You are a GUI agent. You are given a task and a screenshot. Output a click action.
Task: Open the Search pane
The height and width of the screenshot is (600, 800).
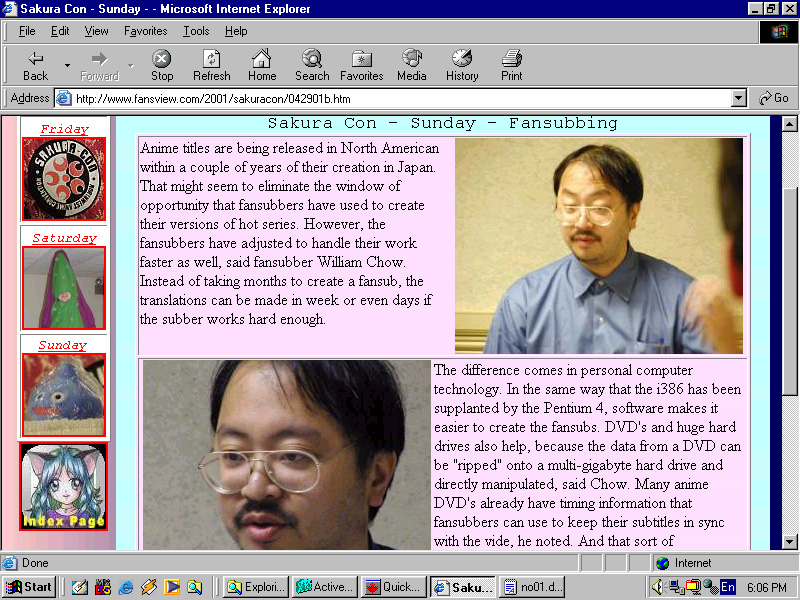[312, 65]
